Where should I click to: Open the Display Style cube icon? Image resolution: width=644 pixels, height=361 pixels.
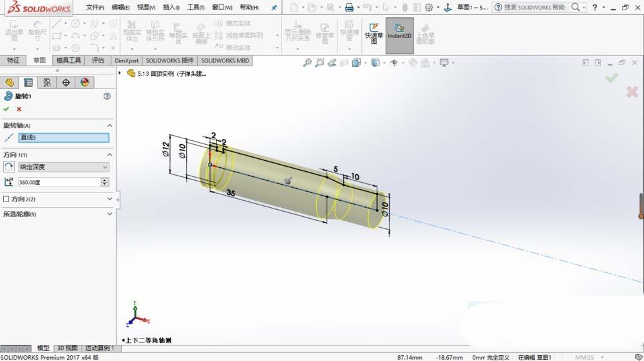pos(375,63)
